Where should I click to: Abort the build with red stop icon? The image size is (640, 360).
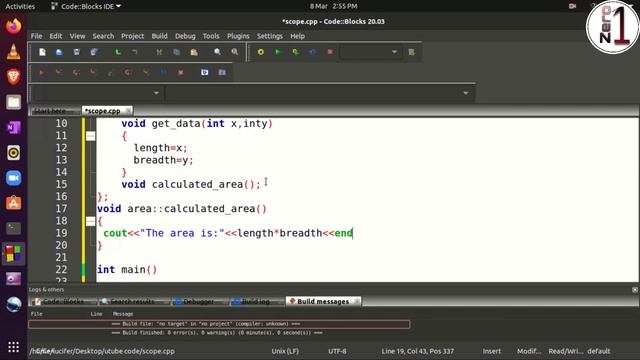tap(330, 52)
